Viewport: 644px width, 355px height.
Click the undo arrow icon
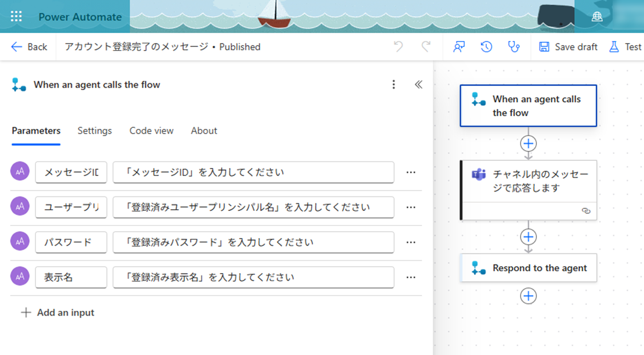(399, 47)
